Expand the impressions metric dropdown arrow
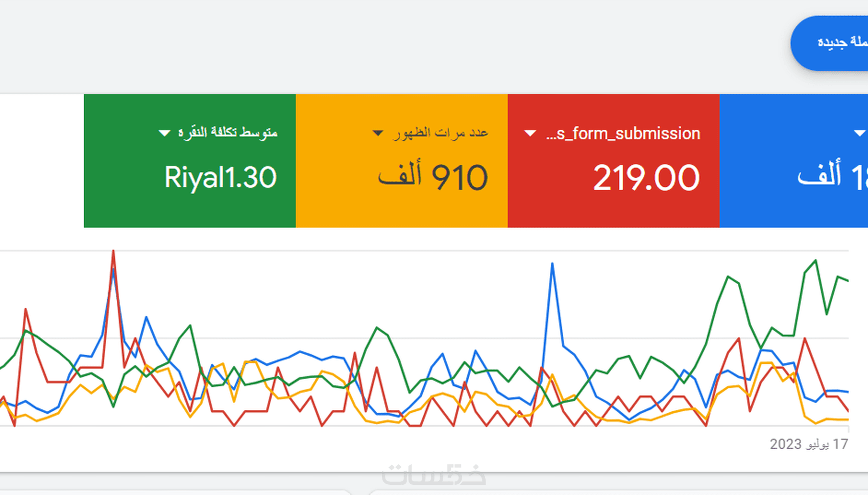Image resolution: width=868 pixels, height=495 pixels. coord(377,133)
